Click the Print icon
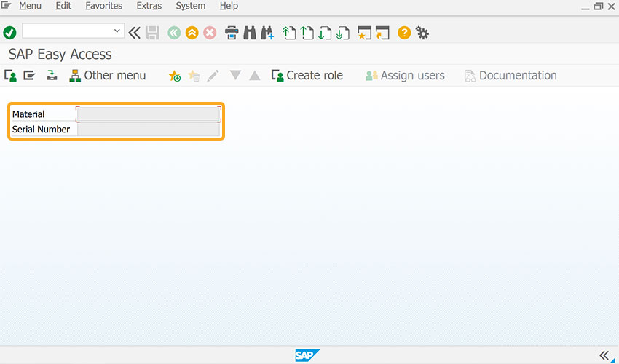The height and width of the screenshot is (364, 619). click(x=232, y=33)
